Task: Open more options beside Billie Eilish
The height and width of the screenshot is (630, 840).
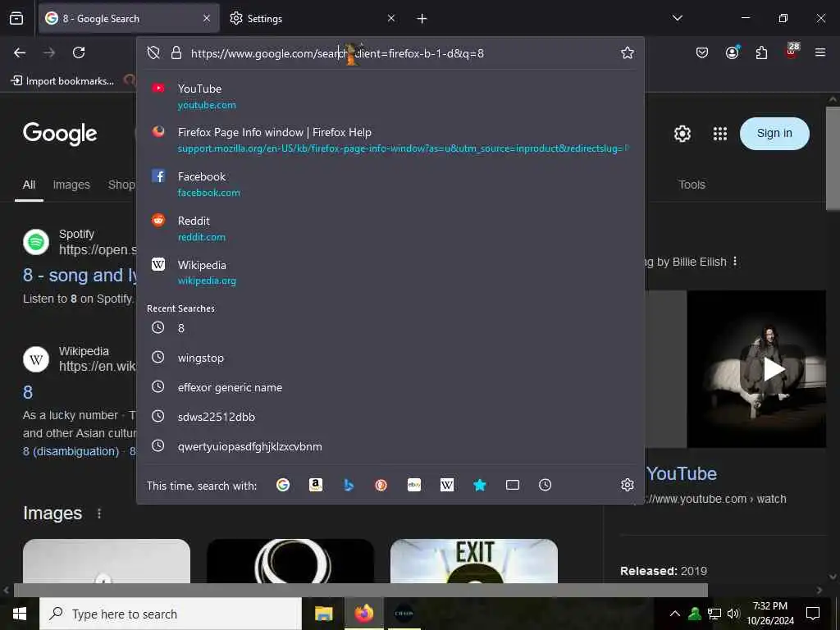Action: pyautogui.click(x=735, y=262)
